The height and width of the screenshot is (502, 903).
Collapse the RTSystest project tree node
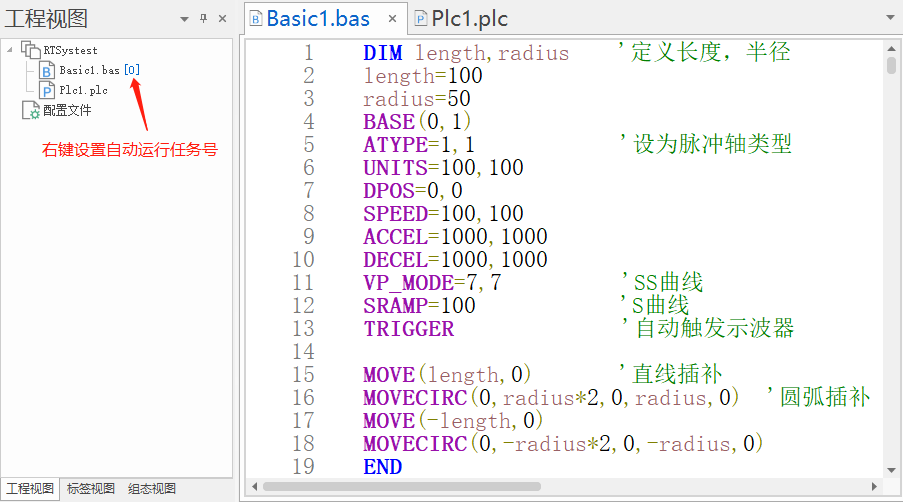[x=10, y=50]
